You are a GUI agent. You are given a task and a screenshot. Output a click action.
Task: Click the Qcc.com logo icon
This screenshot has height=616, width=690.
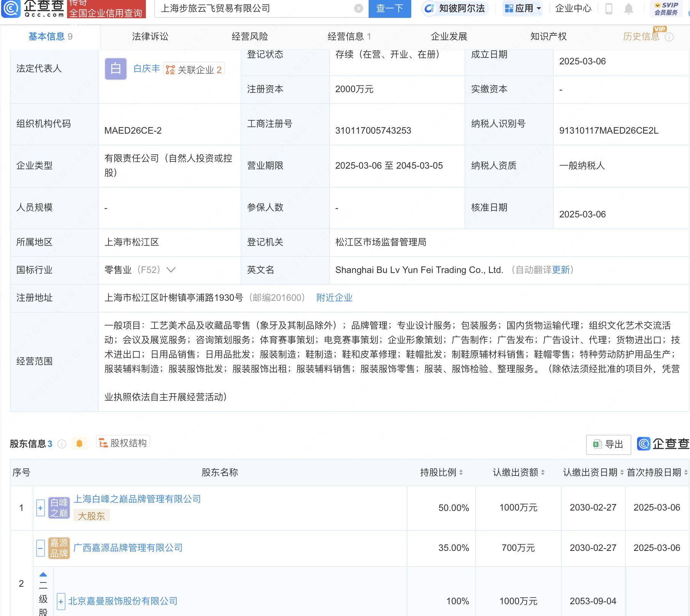tap(11, 8)
